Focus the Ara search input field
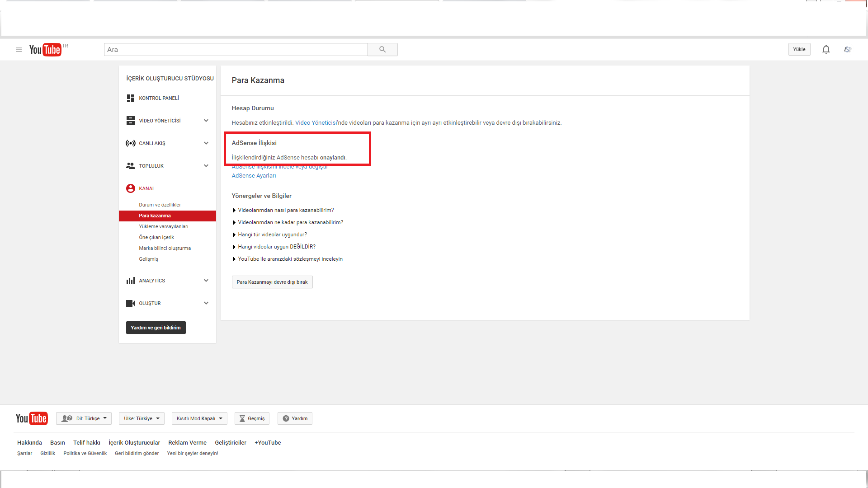 click(236, 50)
